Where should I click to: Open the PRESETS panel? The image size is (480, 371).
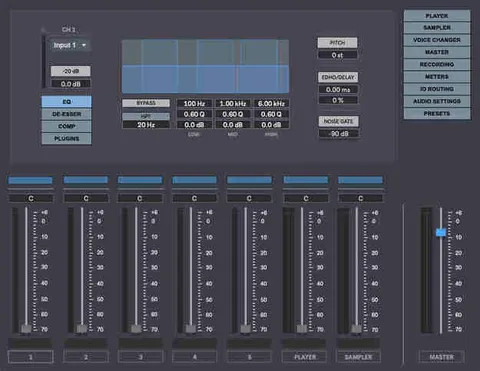[x=437, y=114]
